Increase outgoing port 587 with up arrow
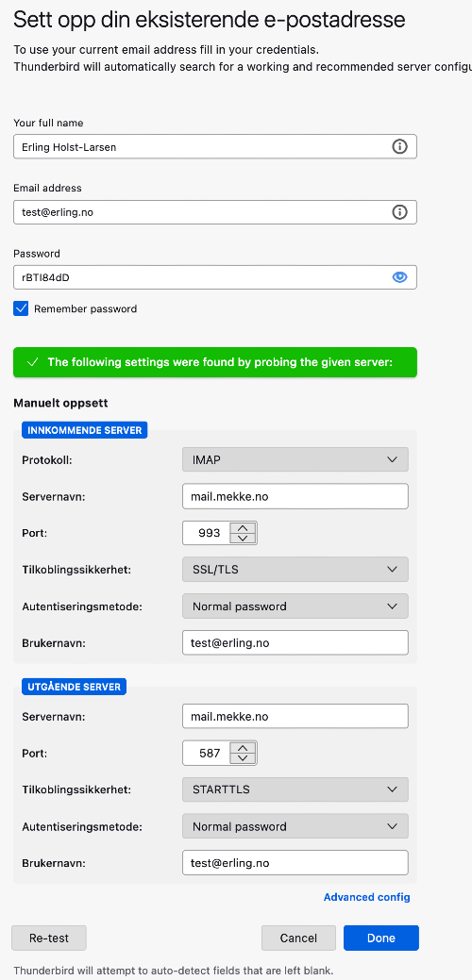 244,748
